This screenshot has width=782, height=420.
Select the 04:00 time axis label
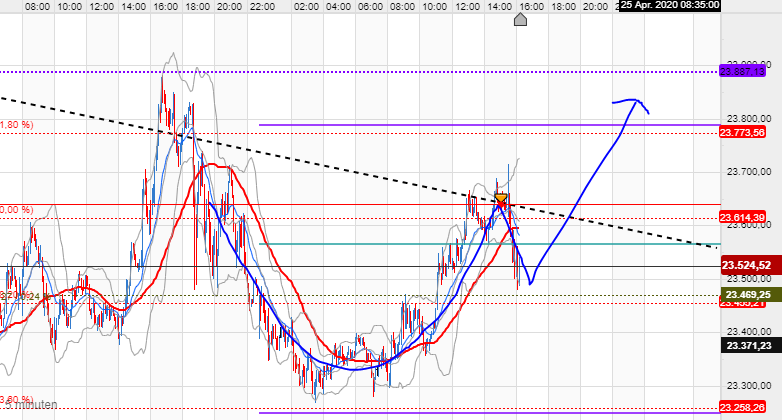[x=338, y=6]
